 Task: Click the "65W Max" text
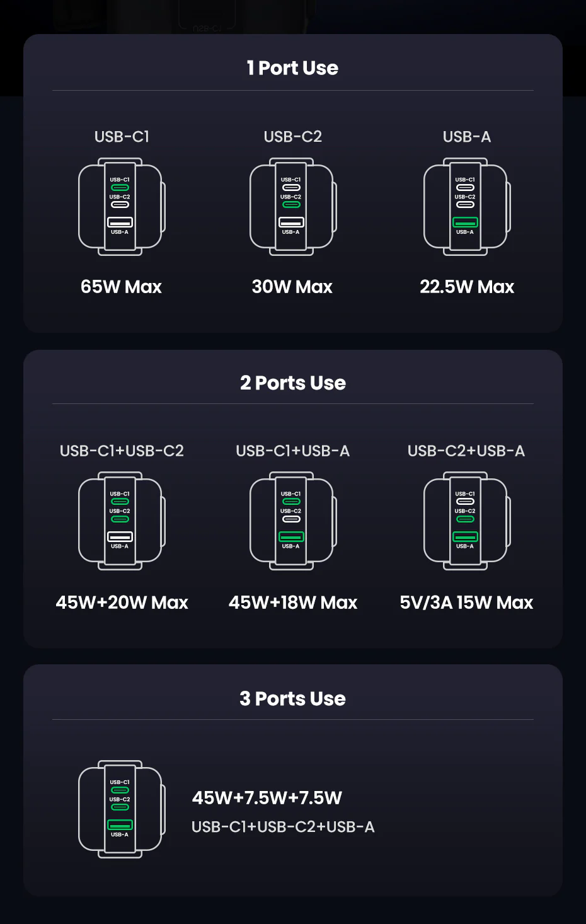(121, 287)
